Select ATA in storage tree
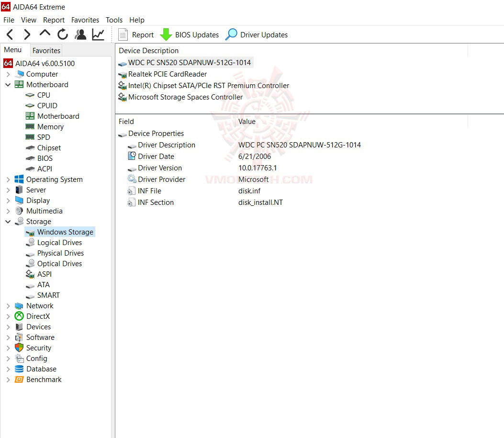The image size is (504, 438). coord(44,285)
